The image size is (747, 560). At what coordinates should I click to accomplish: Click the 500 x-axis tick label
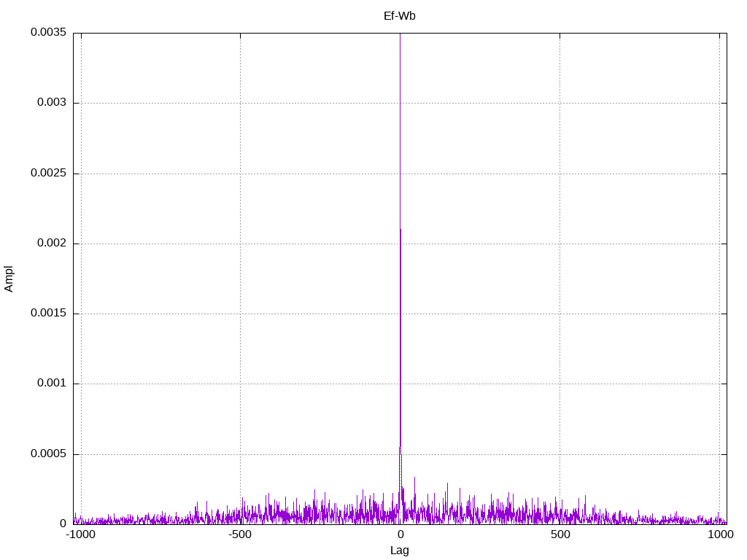coord(560,534)
